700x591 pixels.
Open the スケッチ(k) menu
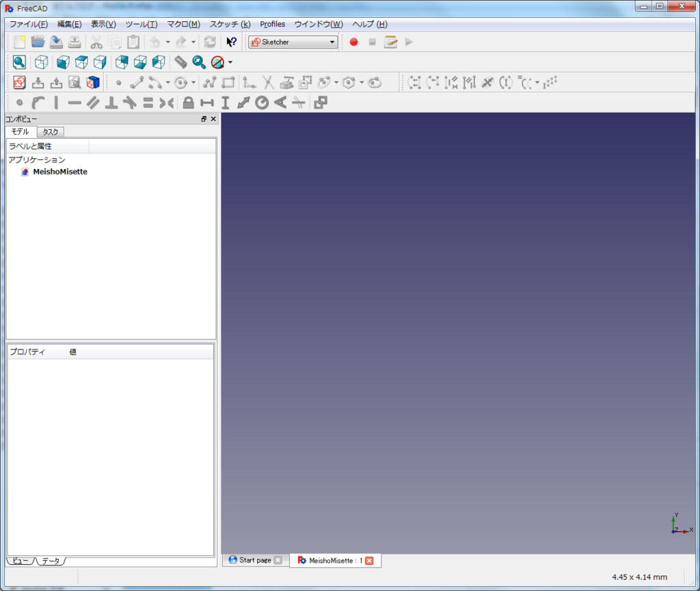[x=230, y=24]
